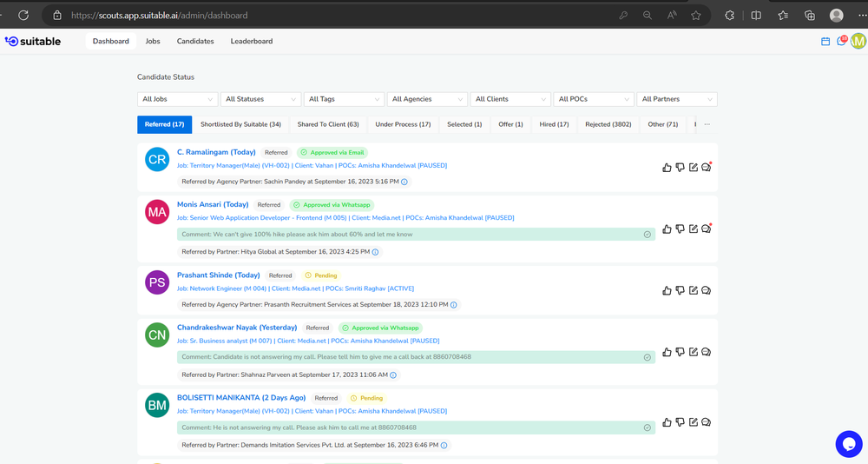The height and width of the screenshot is (464, 868).
Task: Open the All POCs dropdown
Action: click(594, 99)
